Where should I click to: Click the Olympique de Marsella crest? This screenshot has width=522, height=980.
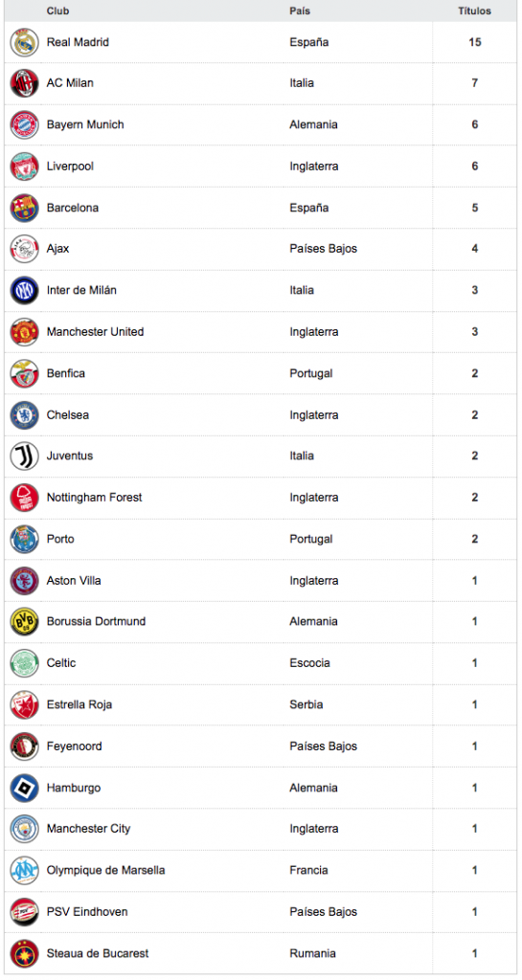(x=24, y=871)
